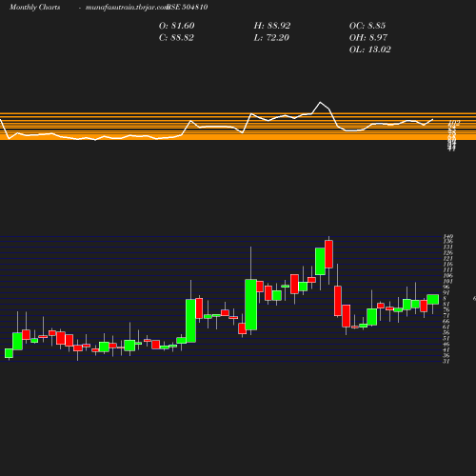476x476 pixels.
Task: Click the "OL: 13.02" value
Action: click(370, 50)
